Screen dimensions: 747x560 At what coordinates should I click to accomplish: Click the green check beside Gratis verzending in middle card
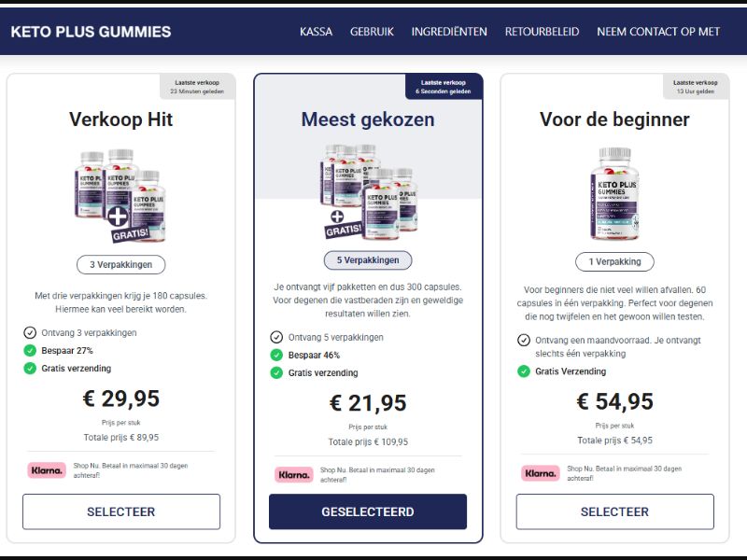click(x=275, y=373)
